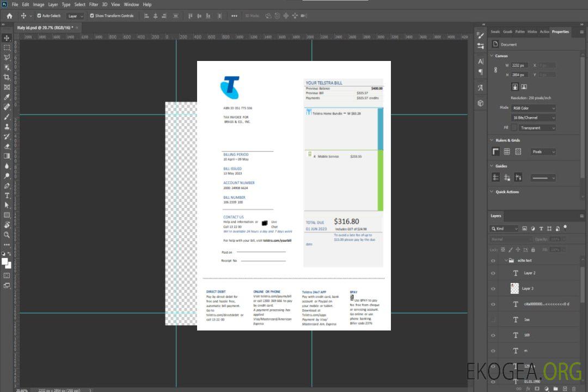Open the Filter menu

[94, 4]
